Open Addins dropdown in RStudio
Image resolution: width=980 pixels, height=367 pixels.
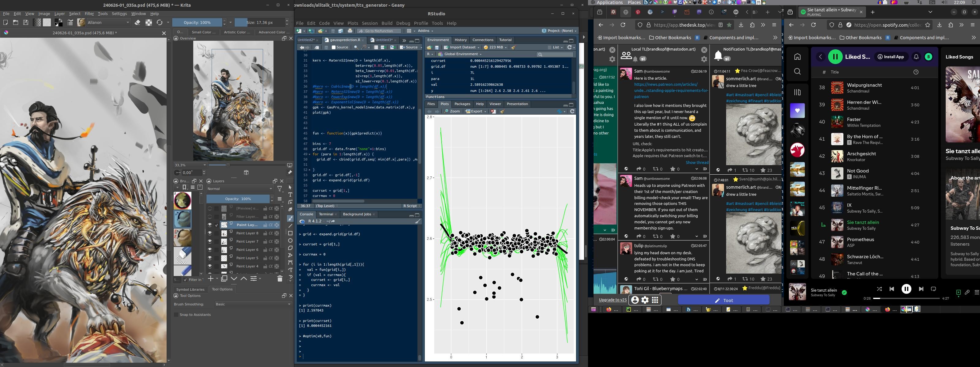[x=425, y=31]
